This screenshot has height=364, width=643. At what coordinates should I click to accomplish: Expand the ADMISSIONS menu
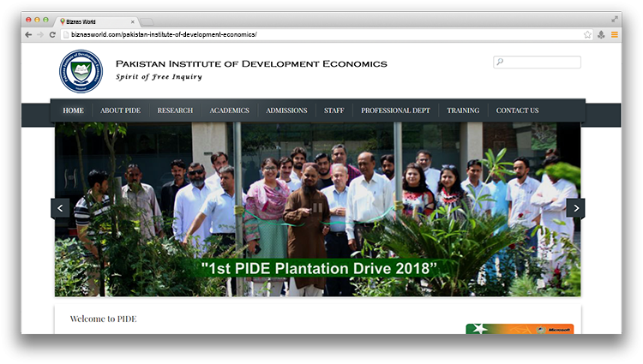tap(286, 110)
